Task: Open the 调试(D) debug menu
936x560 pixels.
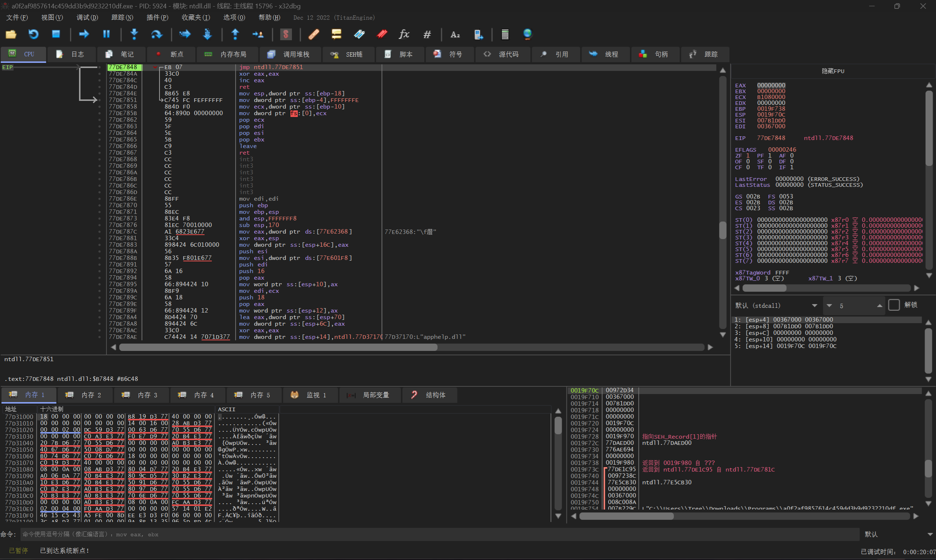Action: [87, 18]
